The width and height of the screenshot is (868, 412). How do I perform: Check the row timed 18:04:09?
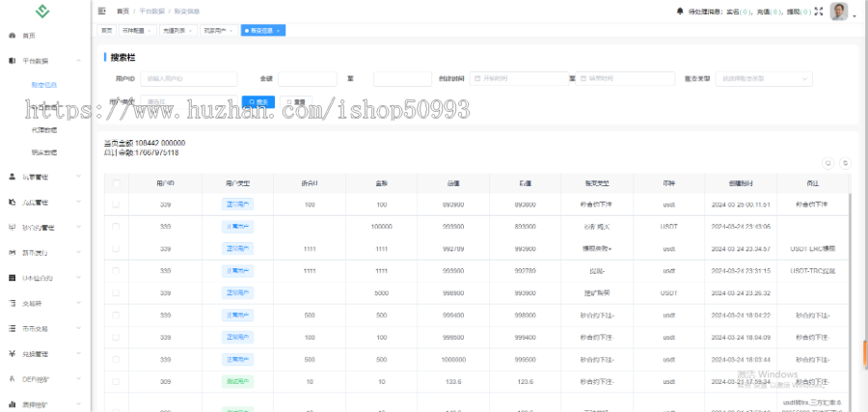click(x=116, y=338)
